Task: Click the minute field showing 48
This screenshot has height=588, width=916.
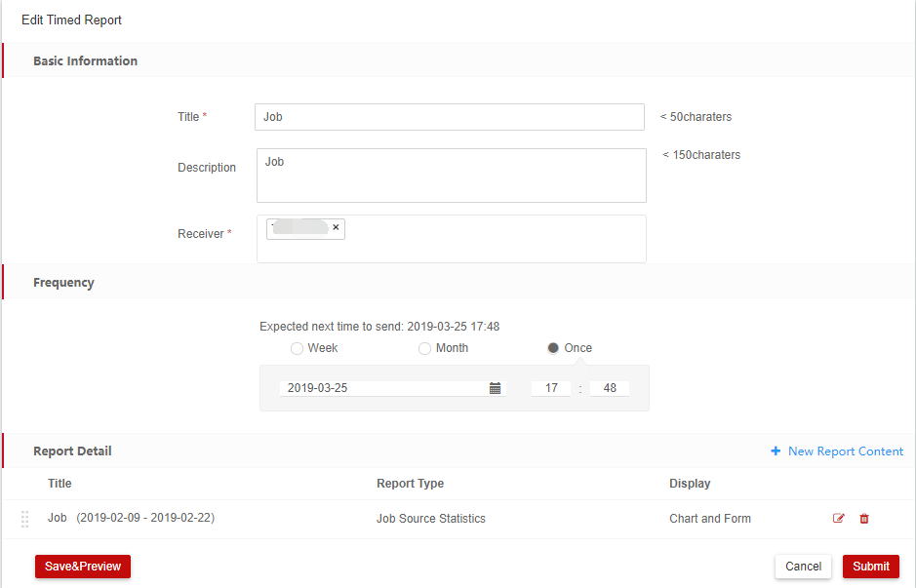Action: [610, 388]
